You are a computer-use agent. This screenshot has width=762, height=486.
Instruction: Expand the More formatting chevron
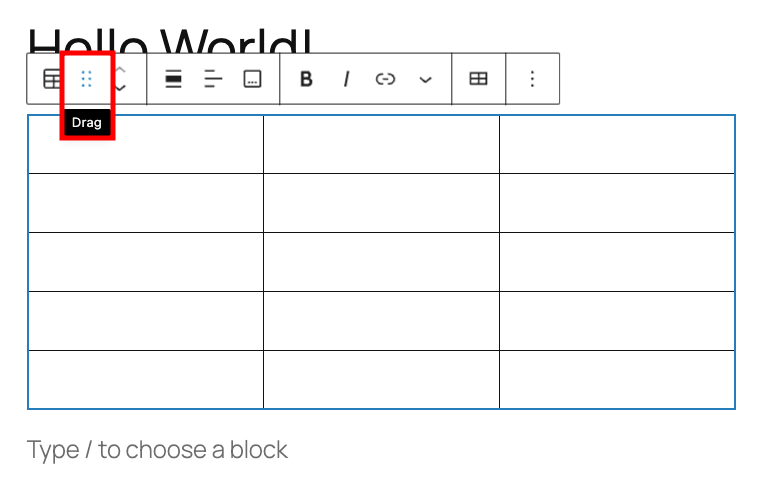click(426, 80)
